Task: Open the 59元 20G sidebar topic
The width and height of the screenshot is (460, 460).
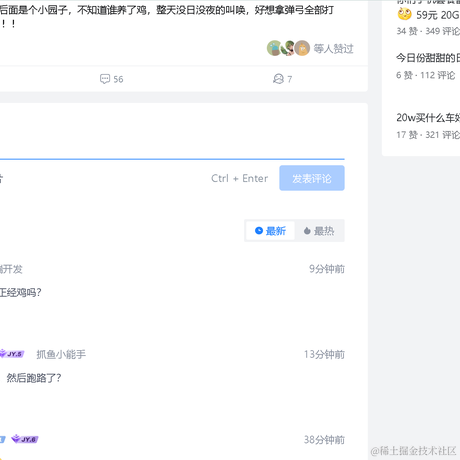Action: 438,15
